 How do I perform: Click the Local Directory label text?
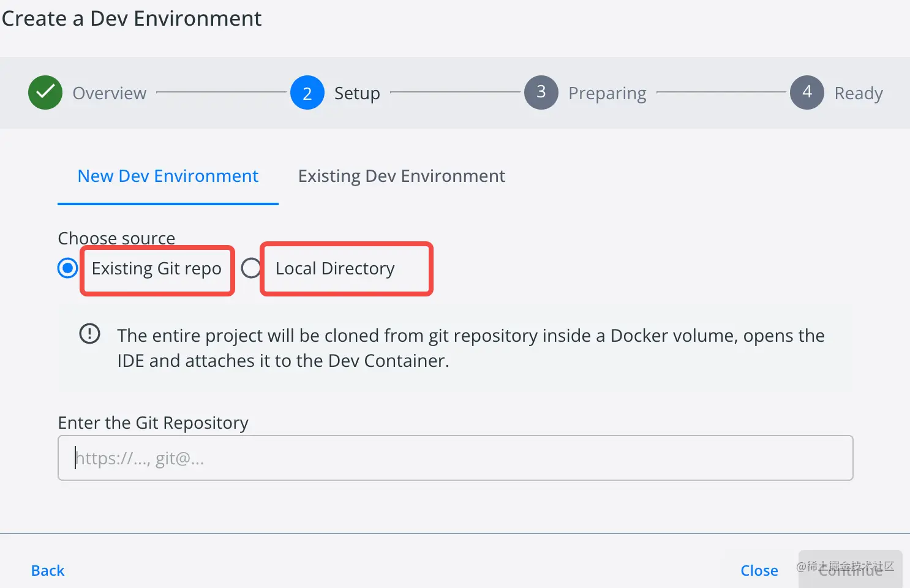point(335,269)
